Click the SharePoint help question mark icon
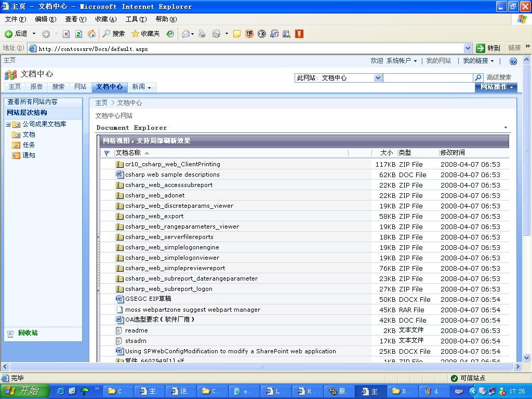The image size is (532, 399). 513,61
